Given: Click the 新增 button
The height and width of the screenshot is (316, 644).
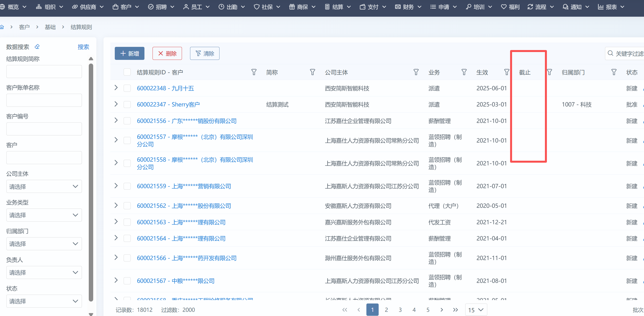Looking at the screenshot, I should click(x=129, y=53).
